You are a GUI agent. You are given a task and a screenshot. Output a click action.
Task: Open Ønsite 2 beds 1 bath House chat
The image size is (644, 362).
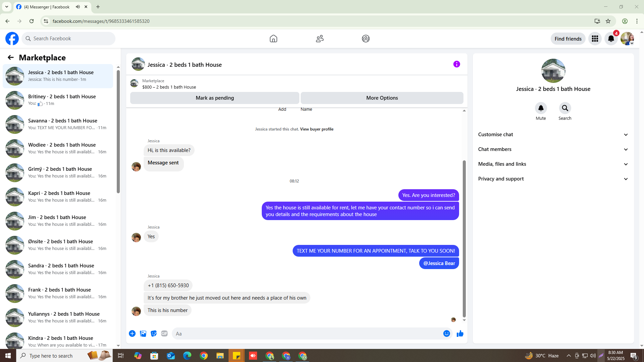(58, 245)
